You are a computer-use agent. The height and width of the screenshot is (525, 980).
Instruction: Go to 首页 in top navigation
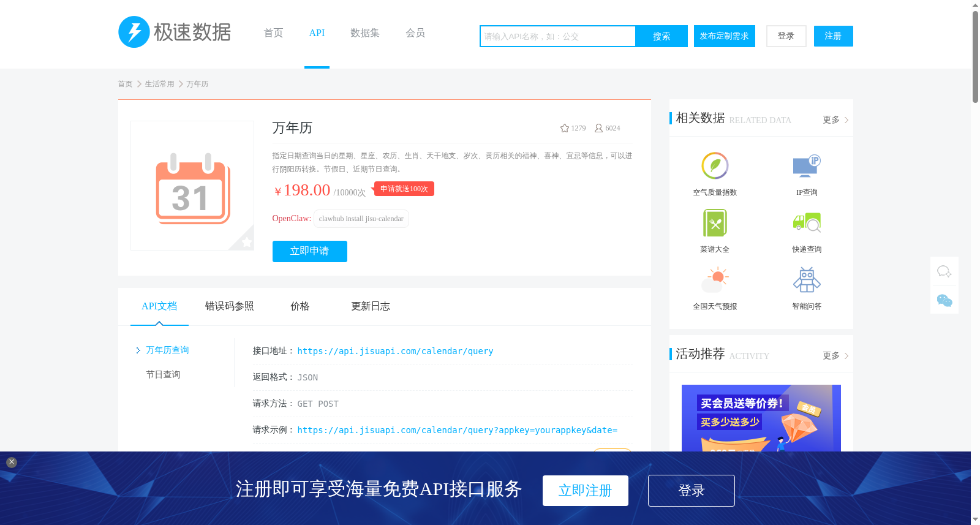pos(273,33)
